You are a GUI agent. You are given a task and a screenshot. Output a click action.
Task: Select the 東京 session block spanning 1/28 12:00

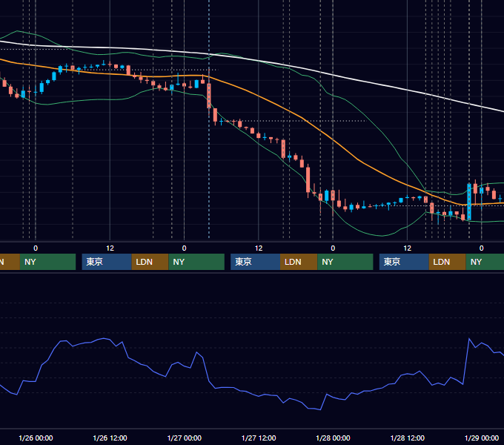404,262
